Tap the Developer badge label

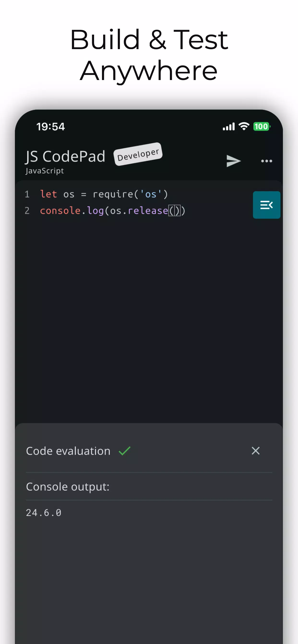(138, 154)
